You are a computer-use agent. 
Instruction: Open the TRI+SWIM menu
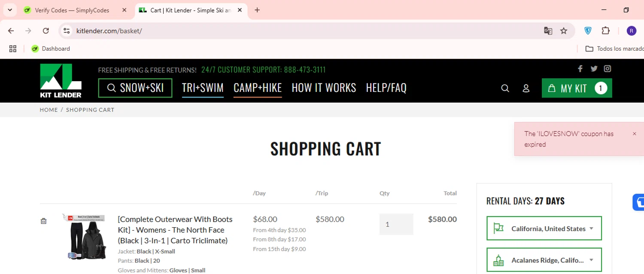point(203,88)
